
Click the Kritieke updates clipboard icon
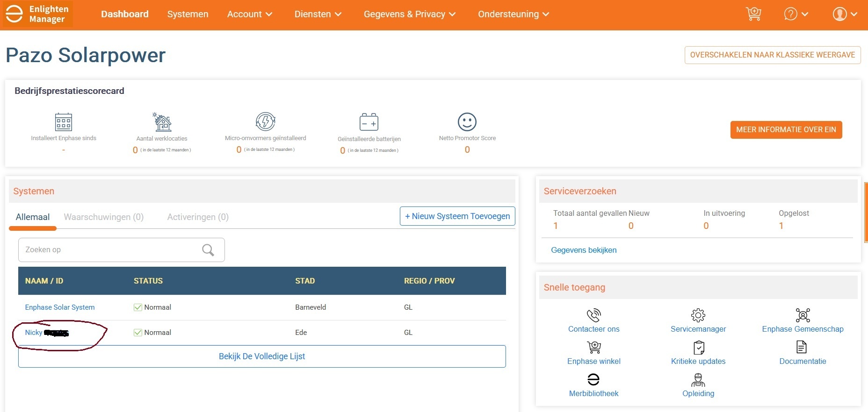pyautogui.click(x=699, y=348)
